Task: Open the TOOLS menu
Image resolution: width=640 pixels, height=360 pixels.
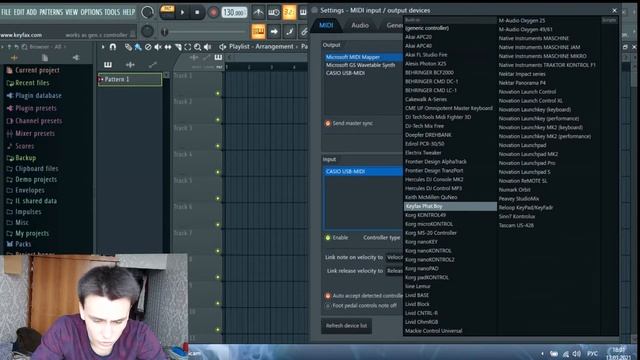Action: (x=112, y=12)
